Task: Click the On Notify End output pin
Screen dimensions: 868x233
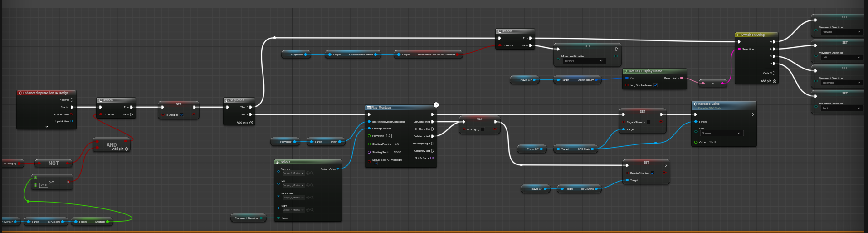Action: point(433,151)
